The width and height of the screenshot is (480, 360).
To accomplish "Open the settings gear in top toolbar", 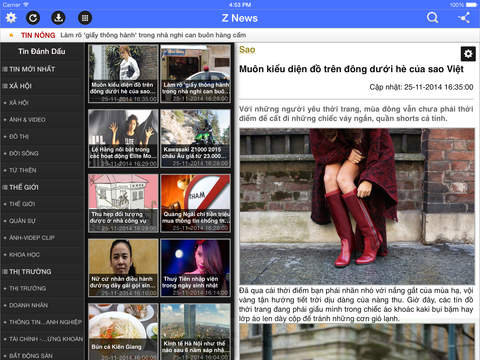I will click(x=11, y=18).
